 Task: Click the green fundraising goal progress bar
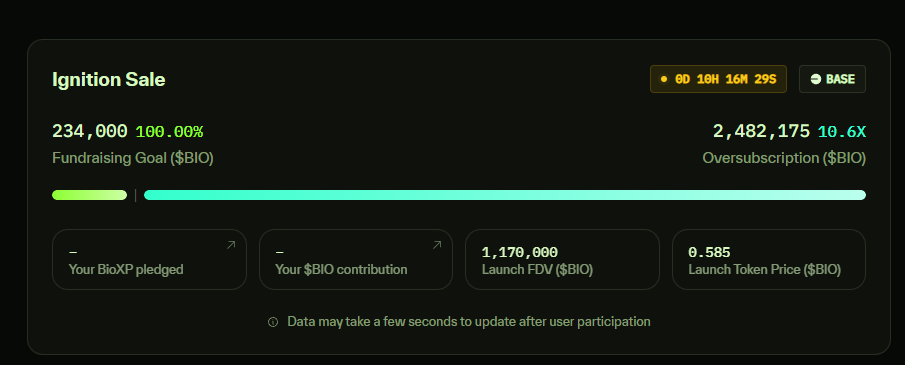point(89,195)
